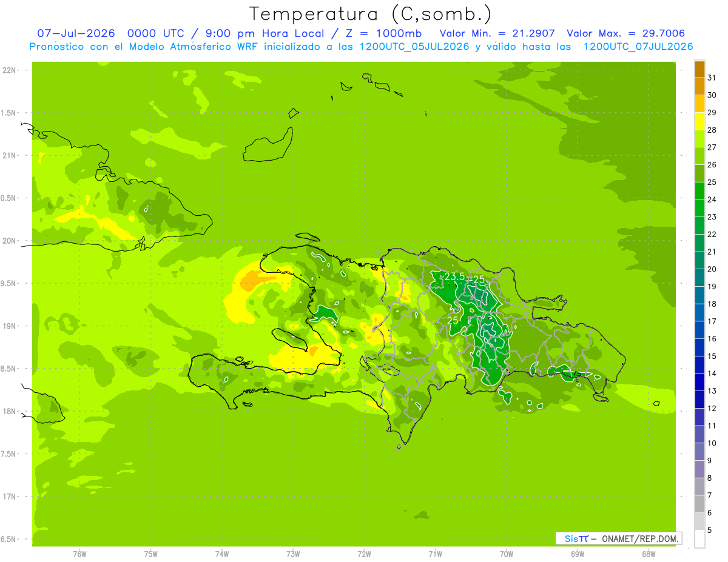The height and width of the screenshot is (562, 728).
Task: Click the longitude label "75W"
Action: 151,554
